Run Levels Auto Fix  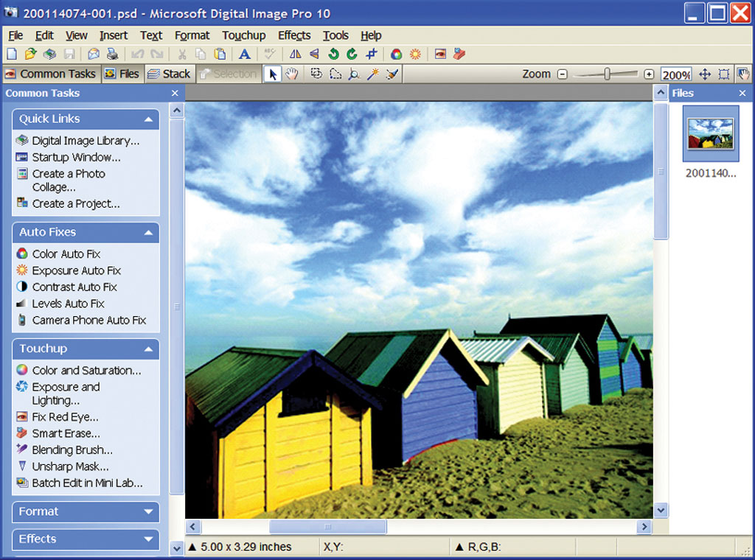pyautogui.click(x=69, y=304)
